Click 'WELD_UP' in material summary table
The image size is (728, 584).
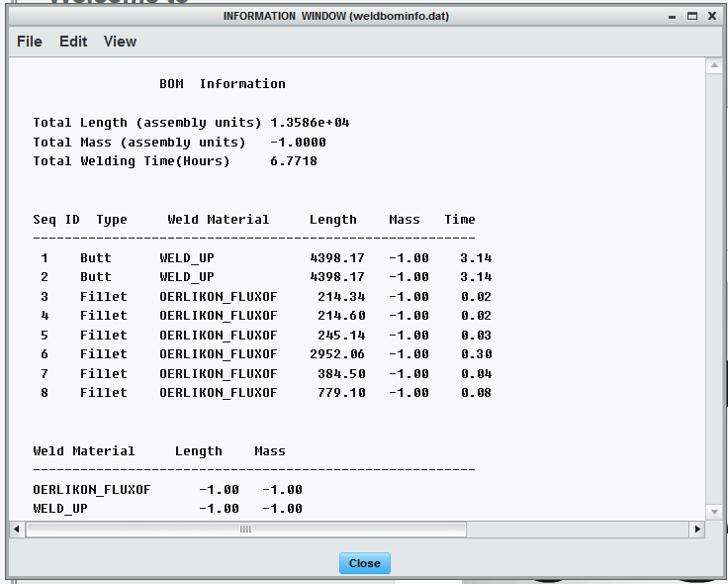click(60, 509)
